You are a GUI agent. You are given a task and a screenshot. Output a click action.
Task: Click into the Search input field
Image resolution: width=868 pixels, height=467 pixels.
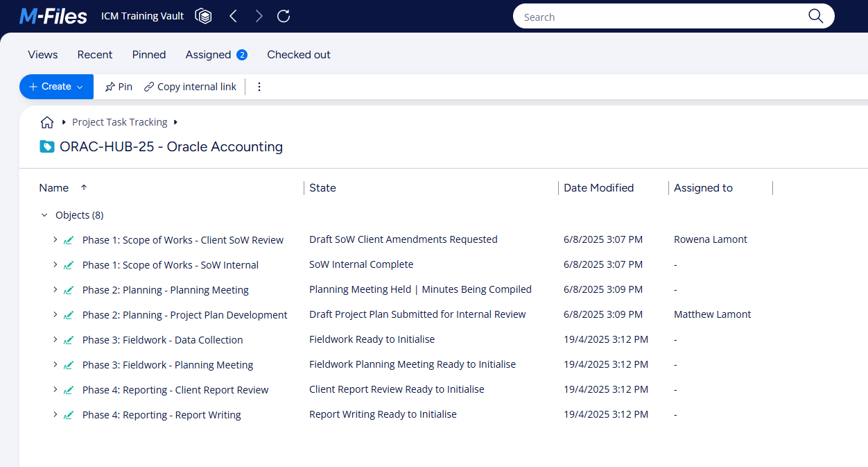tap(659, 17)
